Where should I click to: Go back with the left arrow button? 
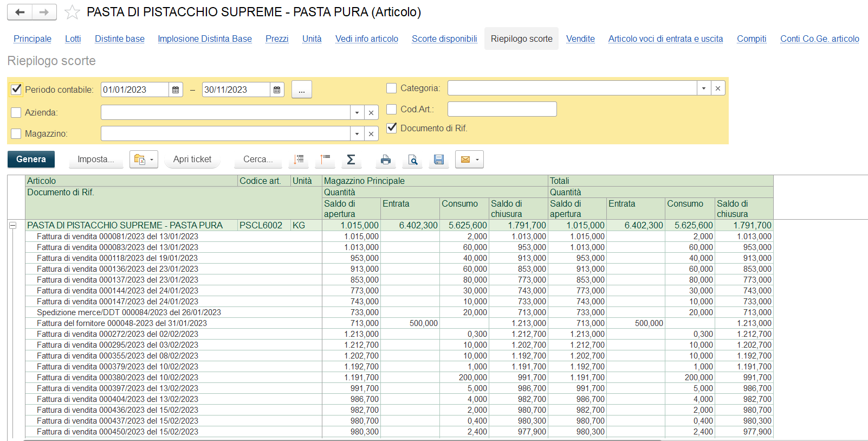point(20,12)
